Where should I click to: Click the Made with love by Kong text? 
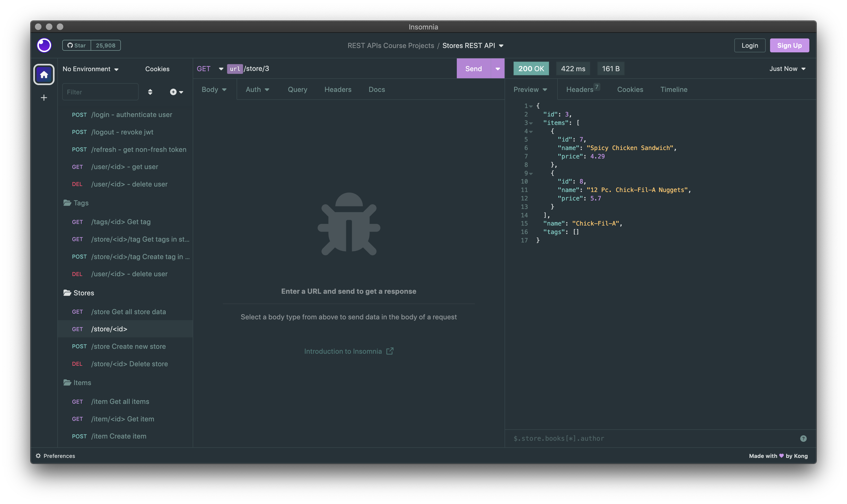[x=778, y=456]
